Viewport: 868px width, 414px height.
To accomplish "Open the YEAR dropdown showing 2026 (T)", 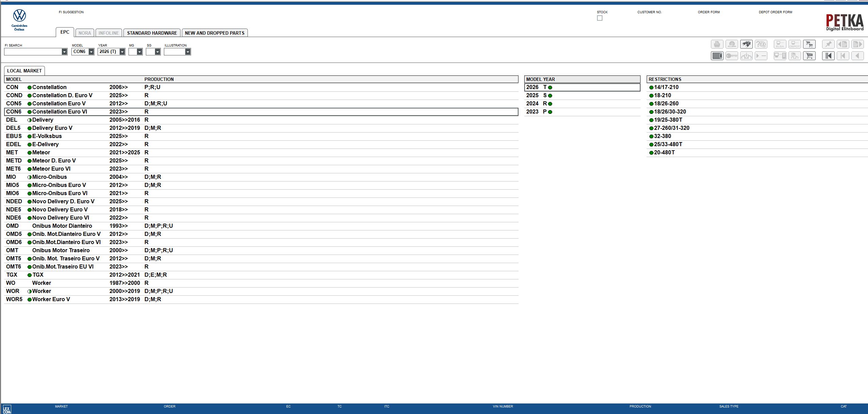I will pos(122,52).
